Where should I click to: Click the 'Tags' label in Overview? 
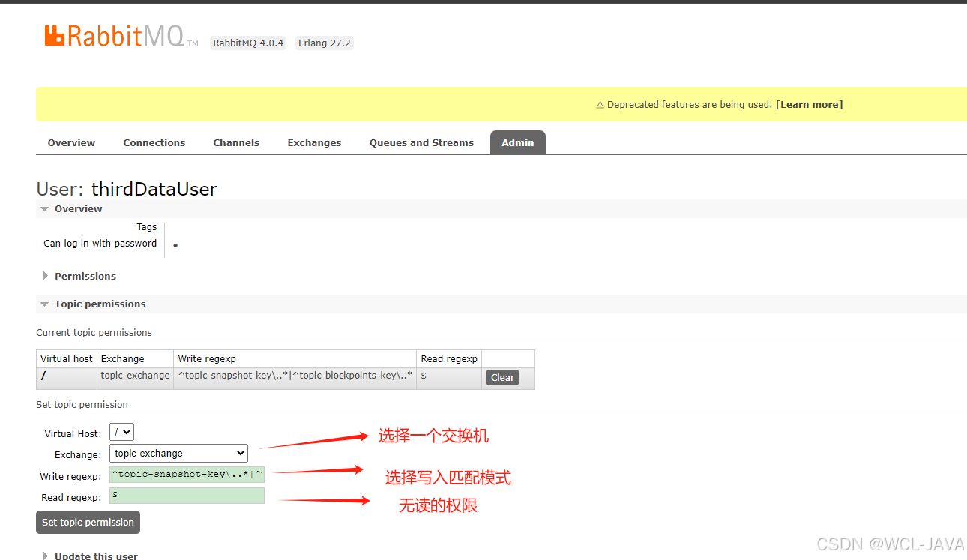147,226
